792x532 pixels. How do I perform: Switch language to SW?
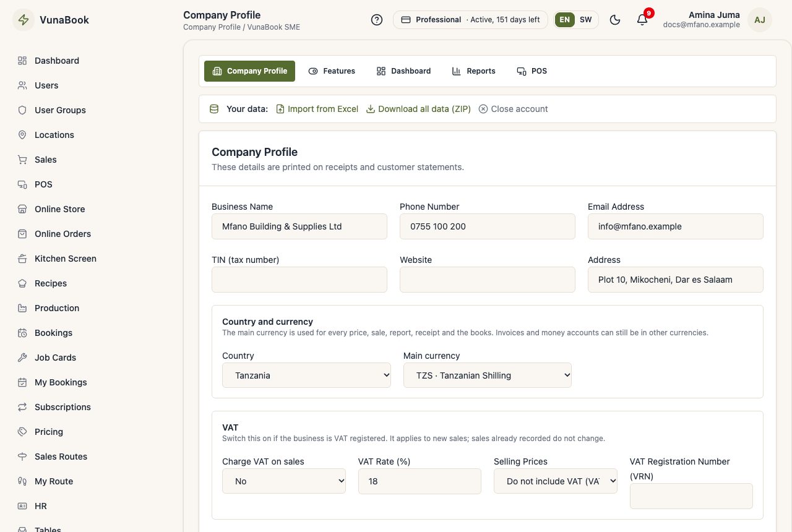point(585,20)
